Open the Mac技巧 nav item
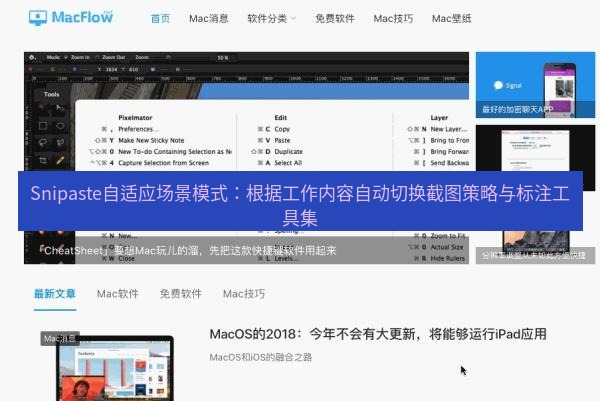 coord(393,18)
